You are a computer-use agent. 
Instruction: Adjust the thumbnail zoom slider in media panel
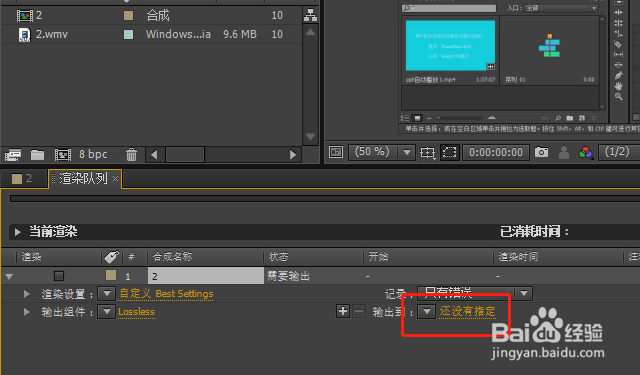click(x=461, y=118)
